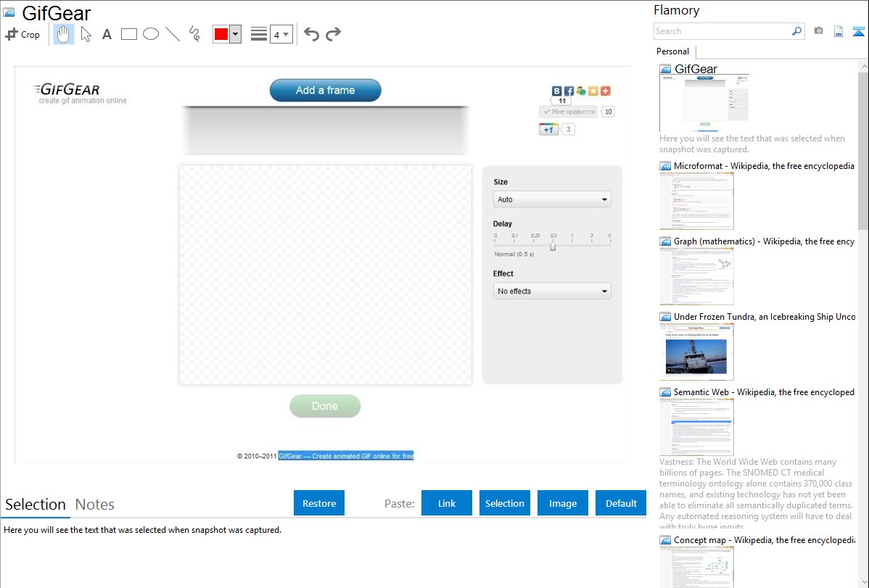This screenshot has height=588, width=869.
Task: Open the color picker dropdown arrow
Action: tap(236, 34)
